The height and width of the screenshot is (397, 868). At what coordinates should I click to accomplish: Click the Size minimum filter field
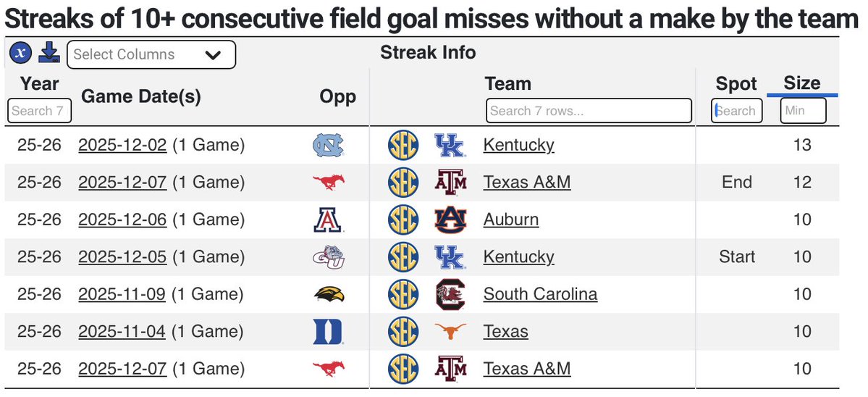pos(803,111)
